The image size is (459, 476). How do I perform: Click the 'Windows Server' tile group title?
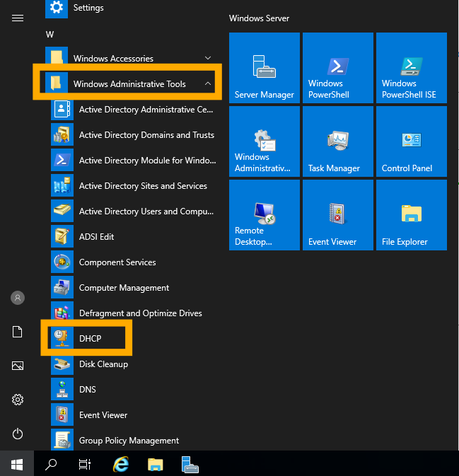click(x=259, y=18)
